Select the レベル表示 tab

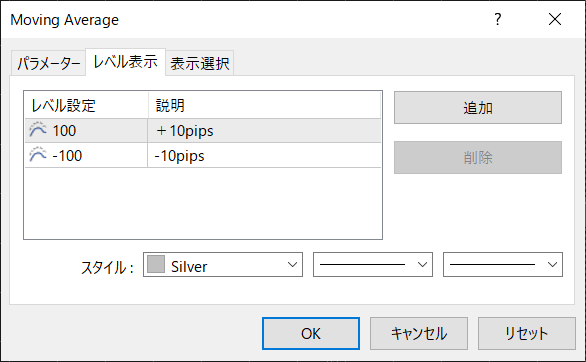pos(126,62)
